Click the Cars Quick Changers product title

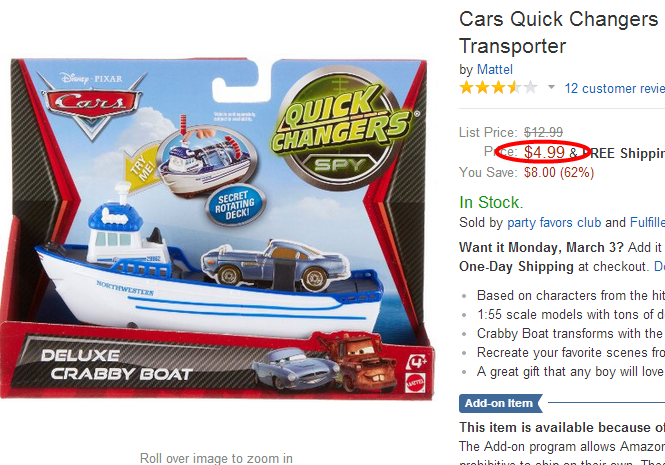(x=562, y=32)
